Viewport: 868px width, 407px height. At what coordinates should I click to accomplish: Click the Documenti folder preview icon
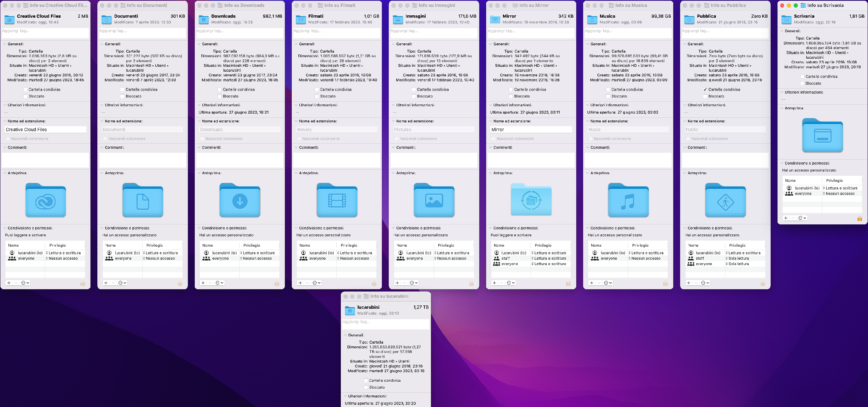143,200
